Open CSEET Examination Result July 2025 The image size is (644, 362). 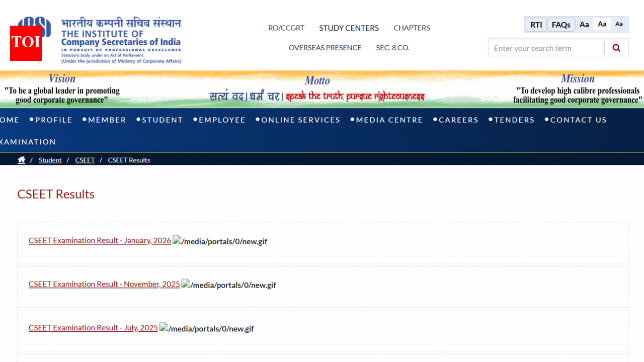pos(93,328)
